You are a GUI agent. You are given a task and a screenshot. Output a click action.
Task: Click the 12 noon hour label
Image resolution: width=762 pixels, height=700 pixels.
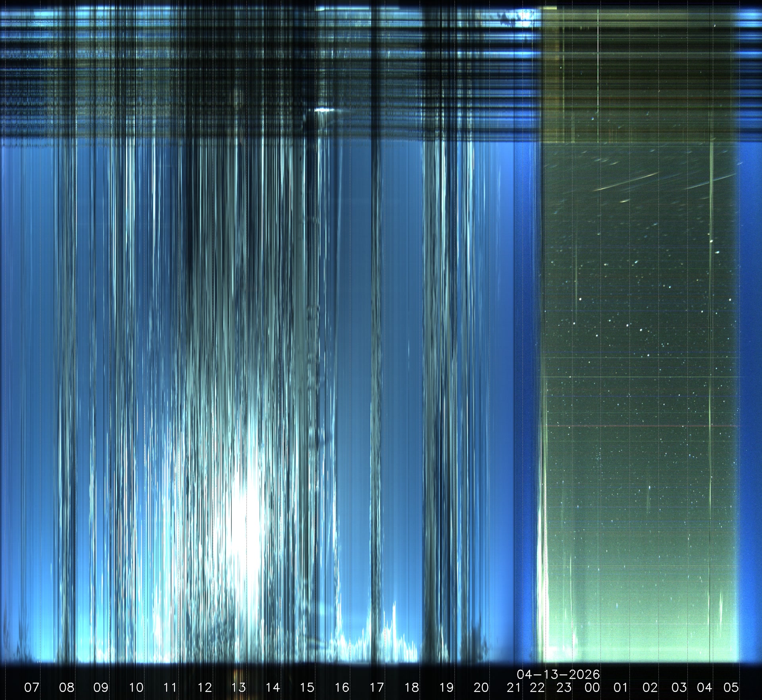[x=205, y=687]
